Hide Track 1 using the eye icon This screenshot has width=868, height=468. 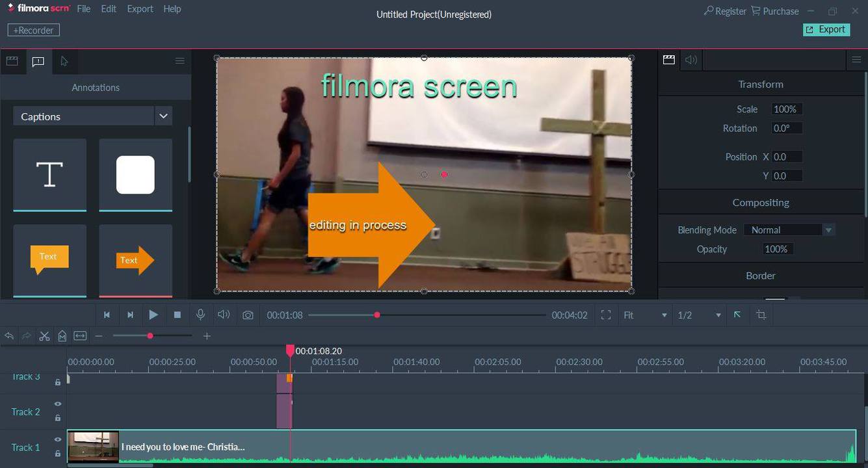tap(58, 440)
